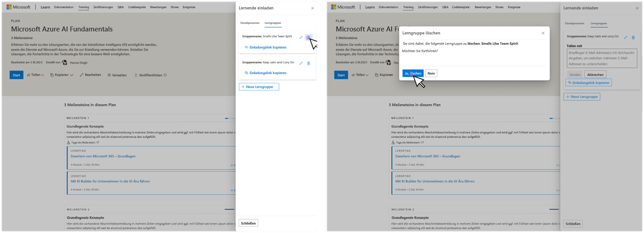Copy the invitation link for Smells Like Team Spirit
The image size is (644, 233).
pos(265,47)
